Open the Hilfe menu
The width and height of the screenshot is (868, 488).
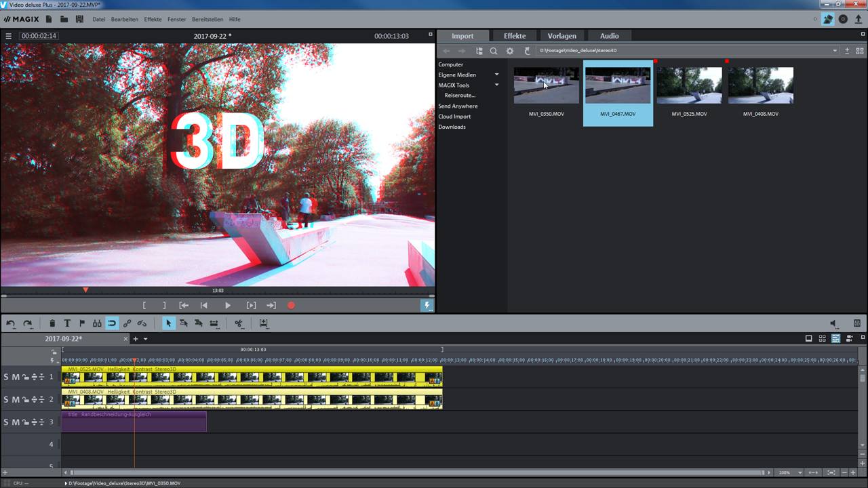tap(235, 19)
